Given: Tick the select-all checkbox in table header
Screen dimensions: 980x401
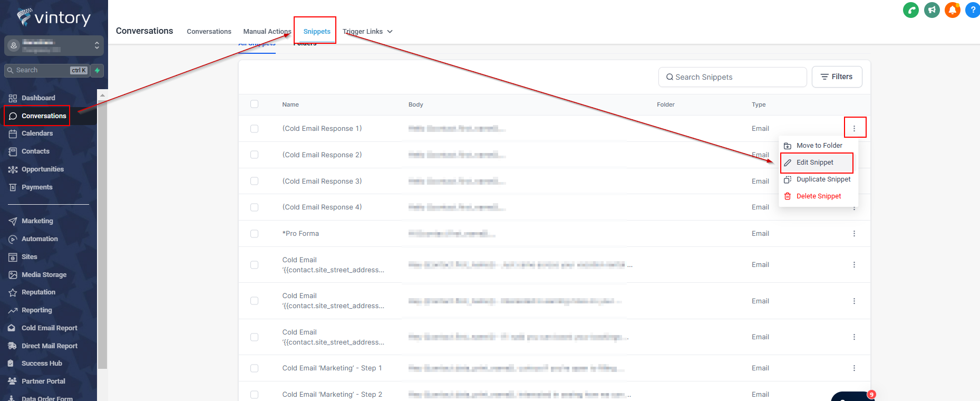Looking at the screenshot, I should coord(254,104).
